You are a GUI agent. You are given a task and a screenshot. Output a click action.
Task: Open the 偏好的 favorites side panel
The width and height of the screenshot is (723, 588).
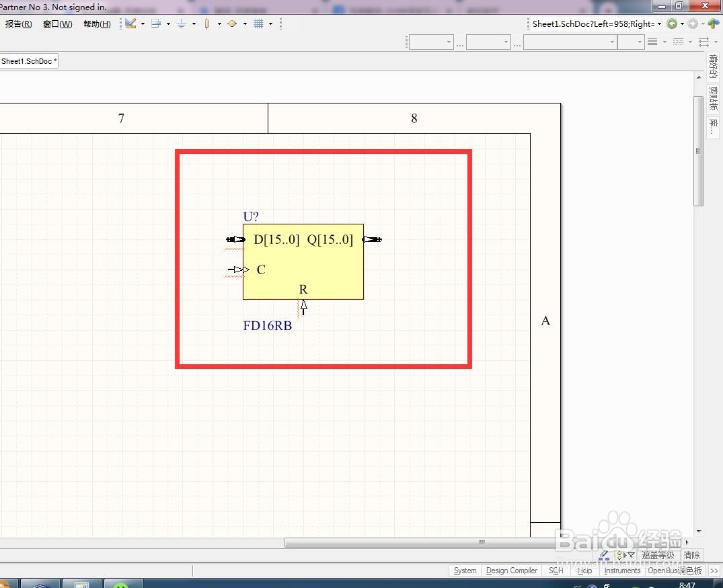(714, 67)
